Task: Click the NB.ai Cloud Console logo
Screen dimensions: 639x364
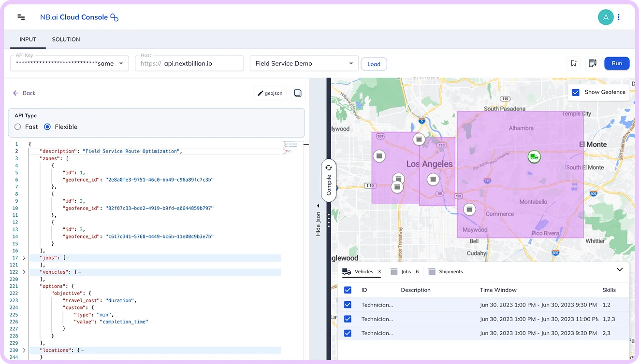Action: (79, 17)
